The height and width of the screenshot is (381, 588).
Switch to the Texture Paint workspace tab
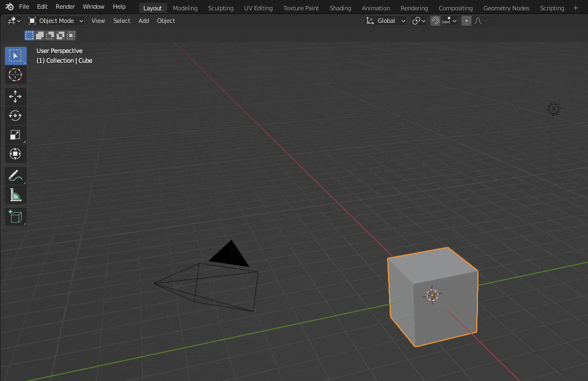point(301,8)
